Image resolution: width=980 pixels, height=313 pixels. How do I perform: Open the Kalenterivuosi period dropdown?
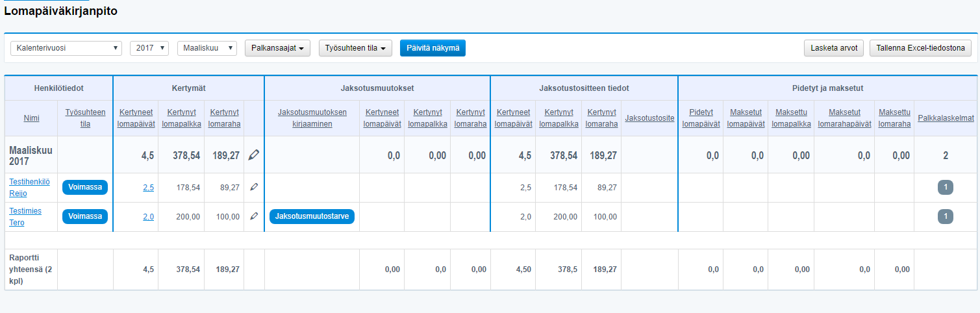66,48
